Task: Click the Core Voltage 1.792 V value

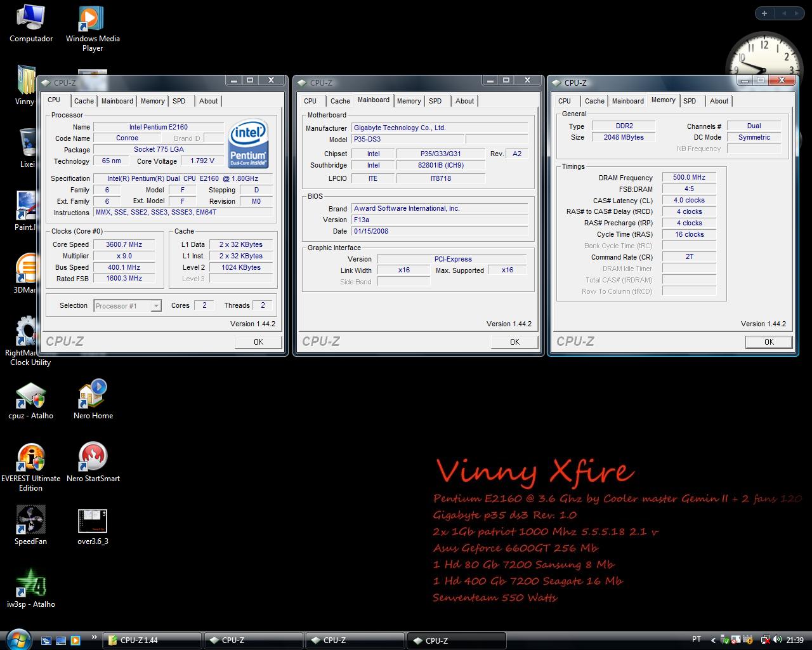Action: (202, 161)
